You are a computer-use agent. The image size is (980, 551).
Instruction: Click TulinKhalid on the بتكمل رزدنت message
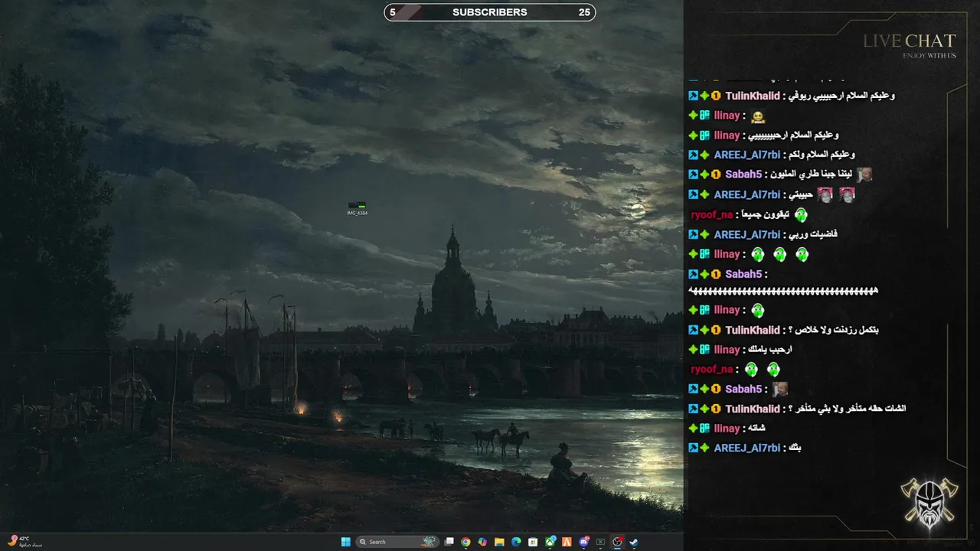pyautogui.click(x=753, y=330)
